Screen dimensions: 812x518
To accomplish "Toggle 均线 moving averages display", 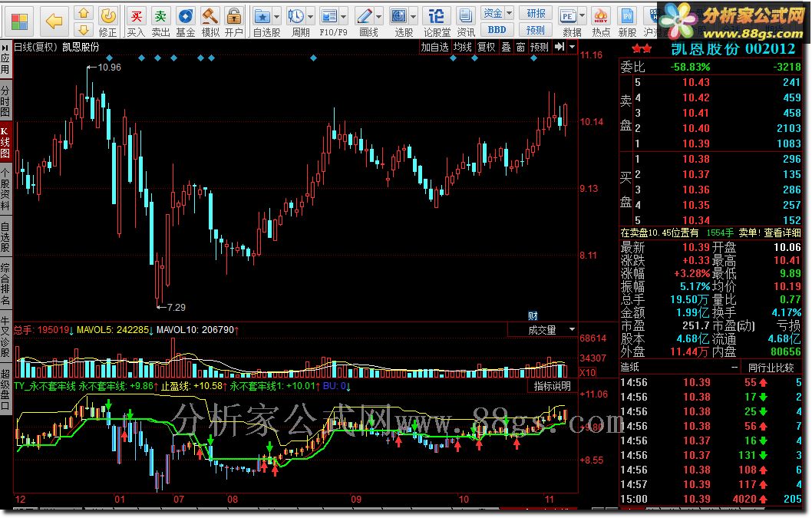I will pyautogui.click(x=463, y=47).
